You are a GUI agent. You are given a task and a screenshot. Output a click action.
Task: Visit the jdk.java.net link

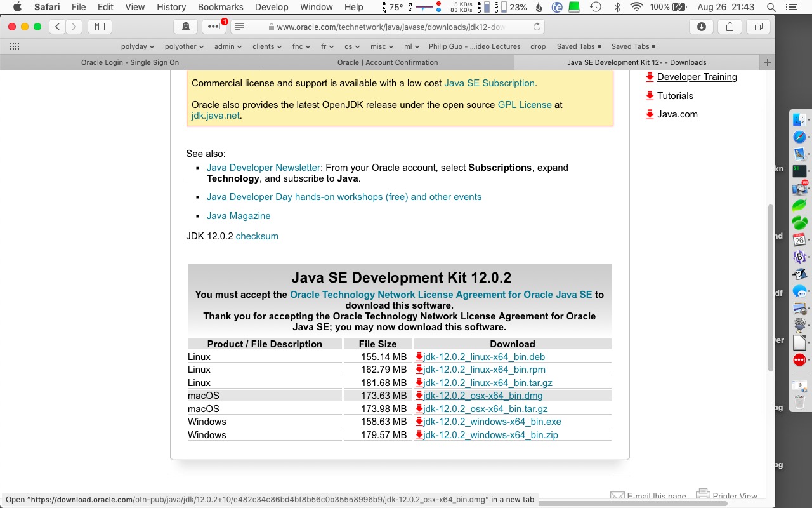216,116
